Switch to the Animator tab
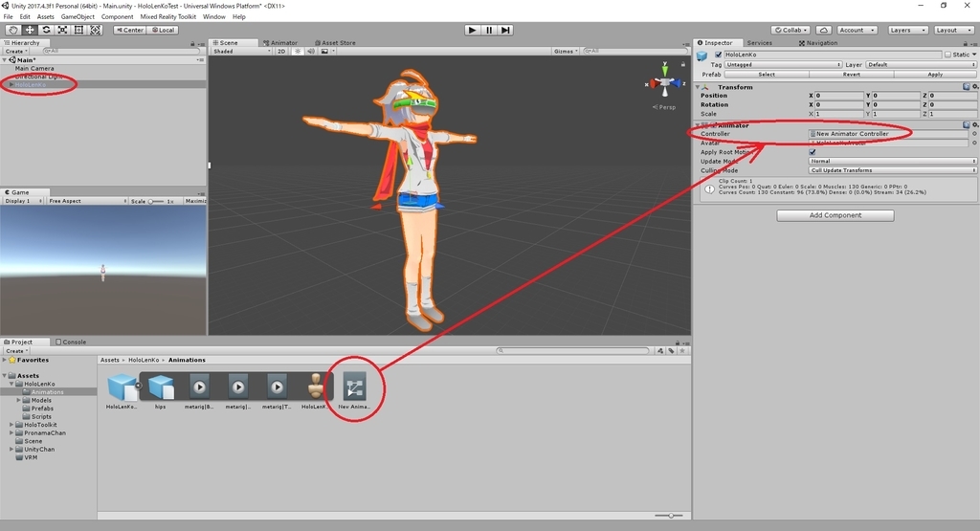This screenshot has height=531, width=980. tap(280, 43)
